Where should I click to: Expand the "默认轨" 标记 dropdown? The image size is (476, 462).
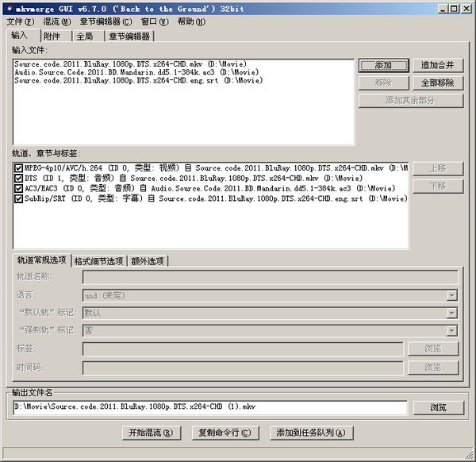tap(451, 313)
